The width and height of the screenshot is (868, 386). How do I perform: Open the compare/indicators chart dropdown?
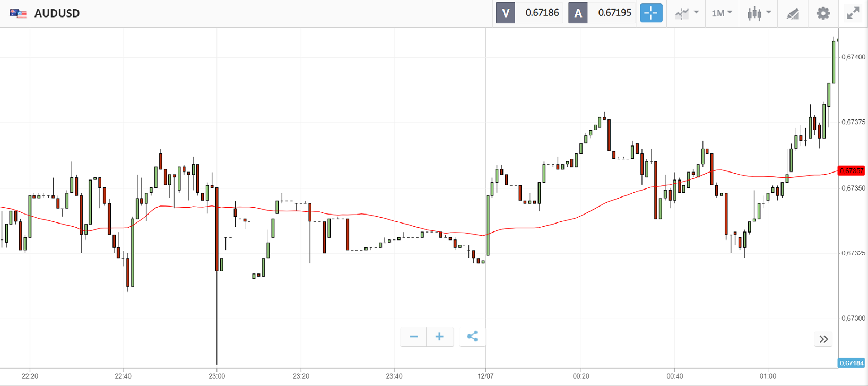687,13
